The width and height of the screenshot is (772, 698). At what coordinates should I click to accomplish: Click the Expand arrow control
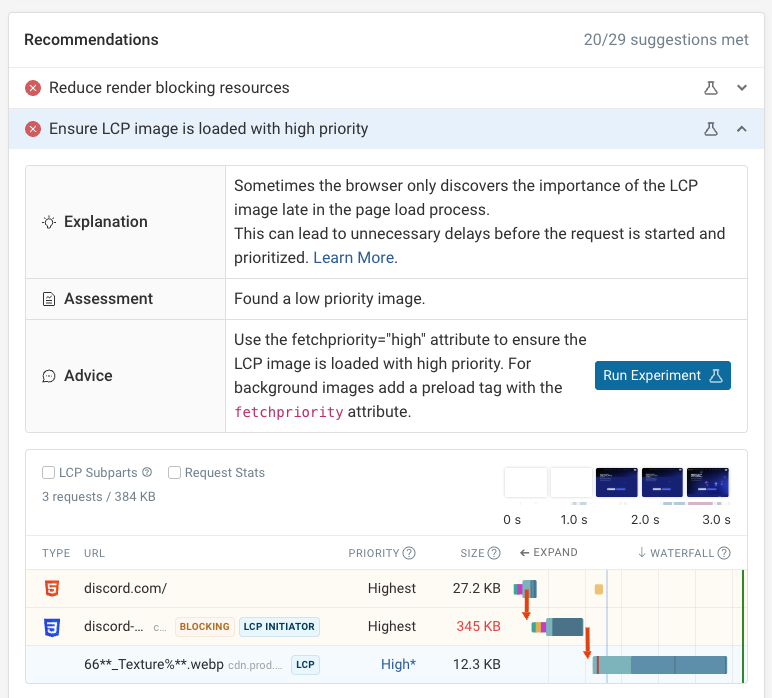(x=548, y=552)
